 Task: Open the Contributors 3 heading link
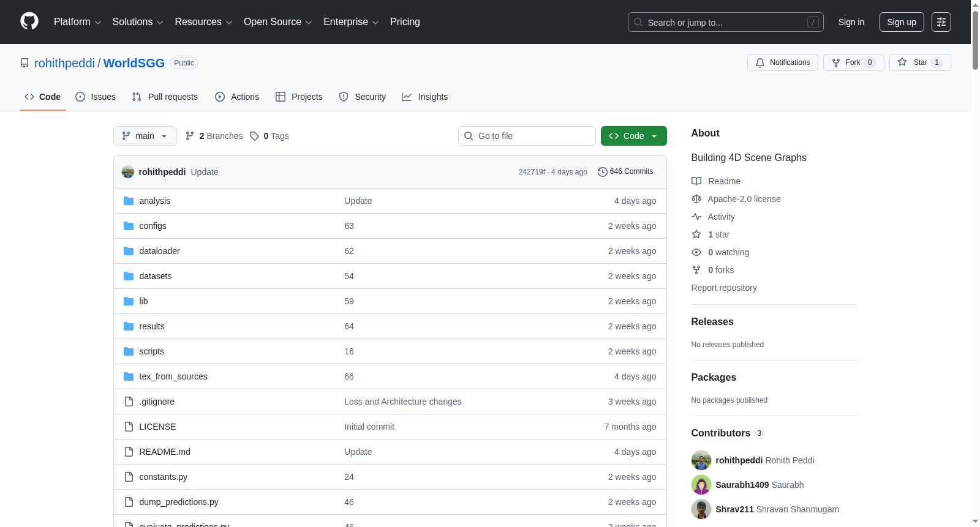pos(728,433)
